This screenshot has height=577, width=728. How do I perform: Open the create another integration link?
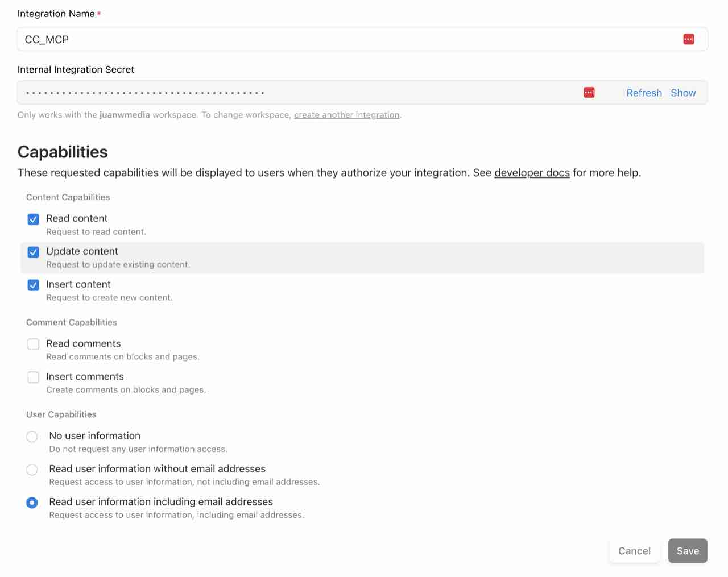[346, 115]
